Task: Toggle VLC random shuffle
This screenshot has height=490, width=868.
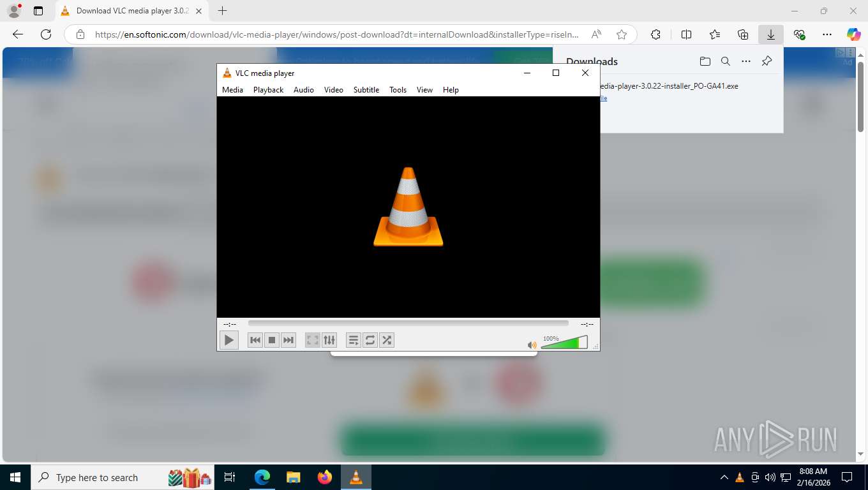Action: tap(387, 340)
